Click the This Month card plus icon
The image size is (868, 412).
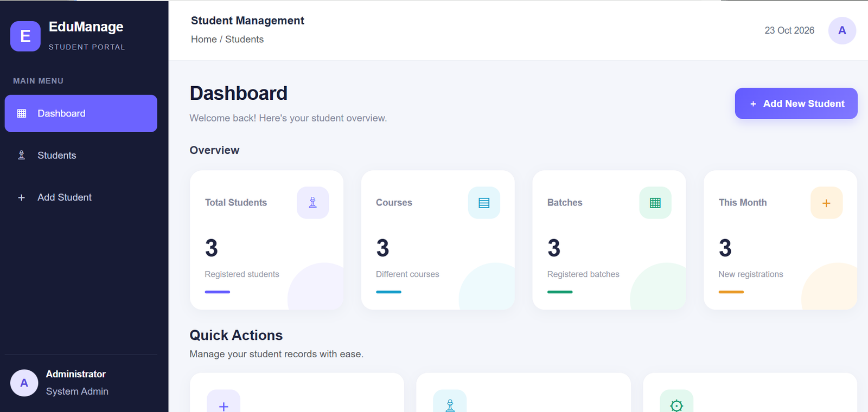click(827, 203)
